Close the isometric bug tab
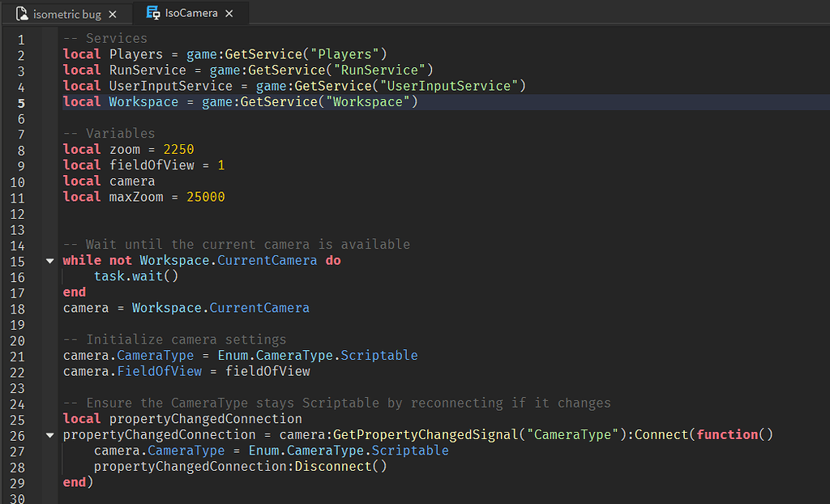830x504 pixels. point(113,14)
